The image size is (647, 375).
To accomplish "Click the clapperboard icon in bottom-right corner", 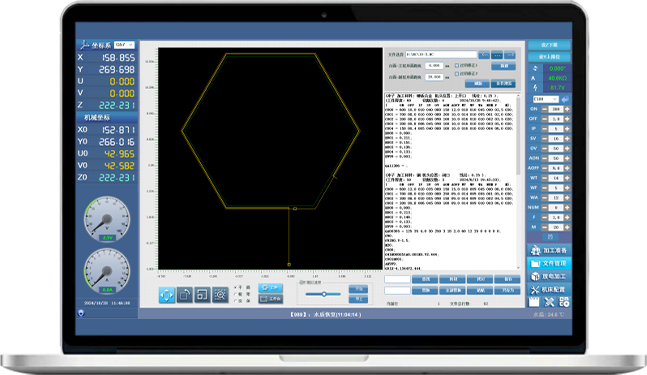I will (534, 302).
